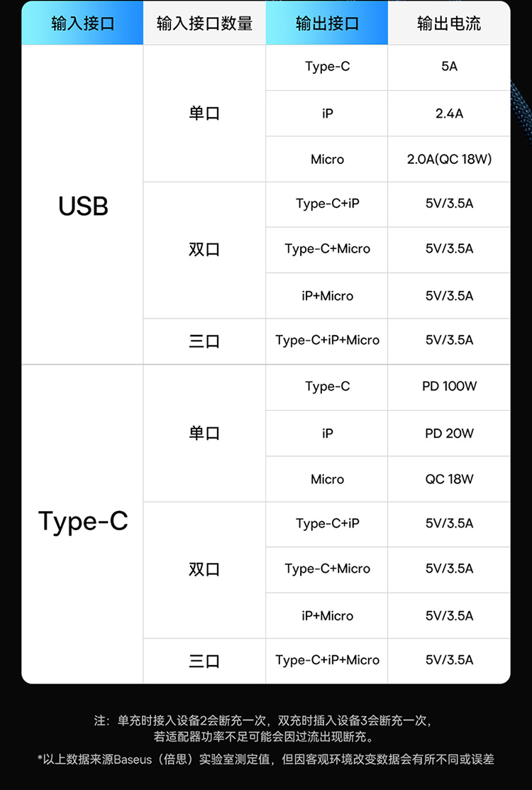Click the QC 18W cell under PD 20W
Screen dimensions: 532x790
pos(449,479)
